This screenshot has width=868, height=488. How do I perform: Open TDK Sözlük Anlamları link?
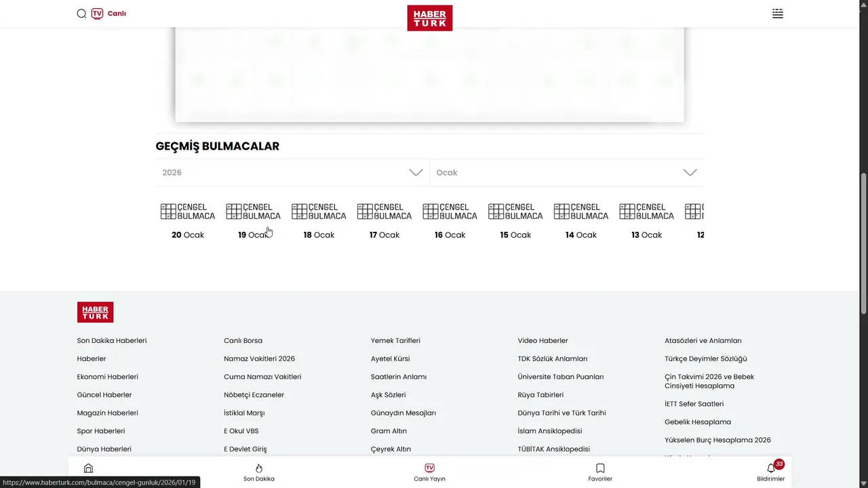(x=553, y=359)
